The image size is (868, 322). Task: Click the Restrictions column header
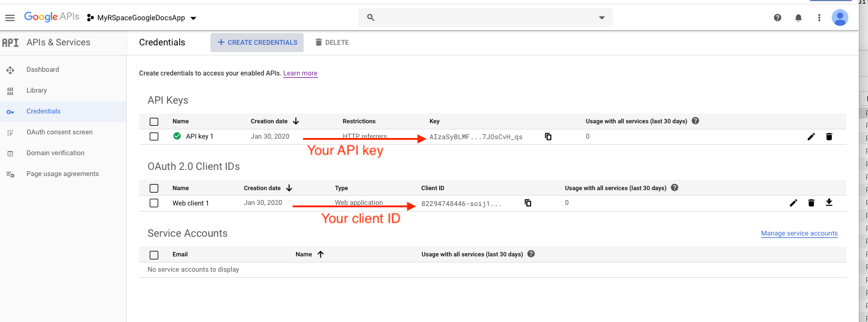359,121
